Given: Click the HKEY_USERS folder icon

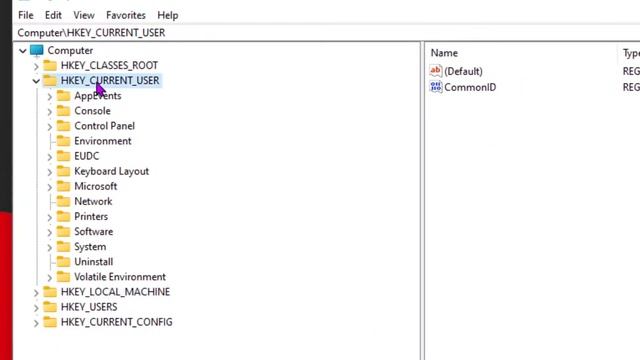Looking at the screenshot, I should (x=50, y=307).
